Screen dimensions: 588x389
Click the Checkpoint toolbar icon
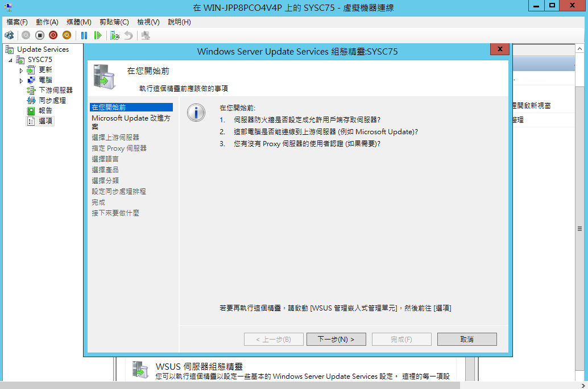(115, 35)
